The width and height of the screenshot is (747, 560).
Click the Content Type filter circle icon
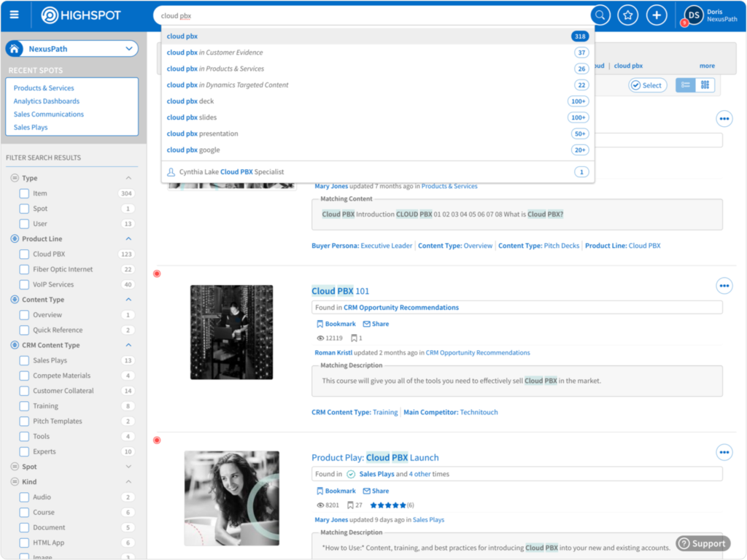click(x=15, y=300)
